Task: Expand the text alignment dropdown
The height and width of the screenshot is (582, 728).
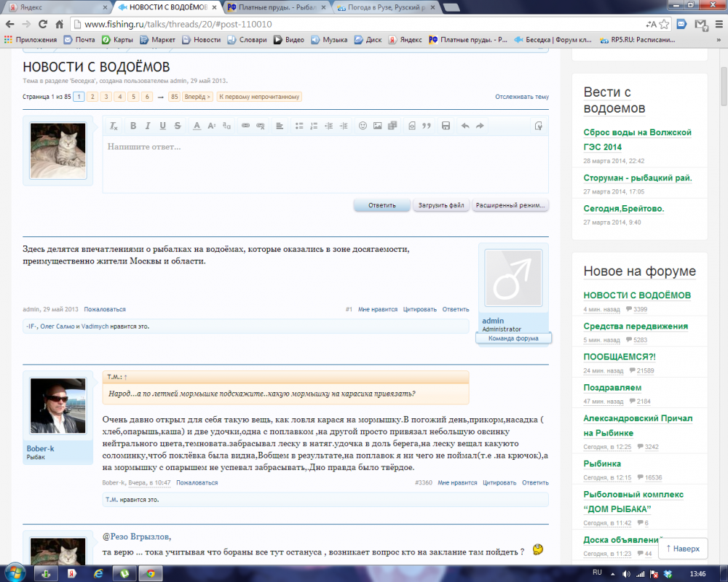Action: click(x=280, y=126)
